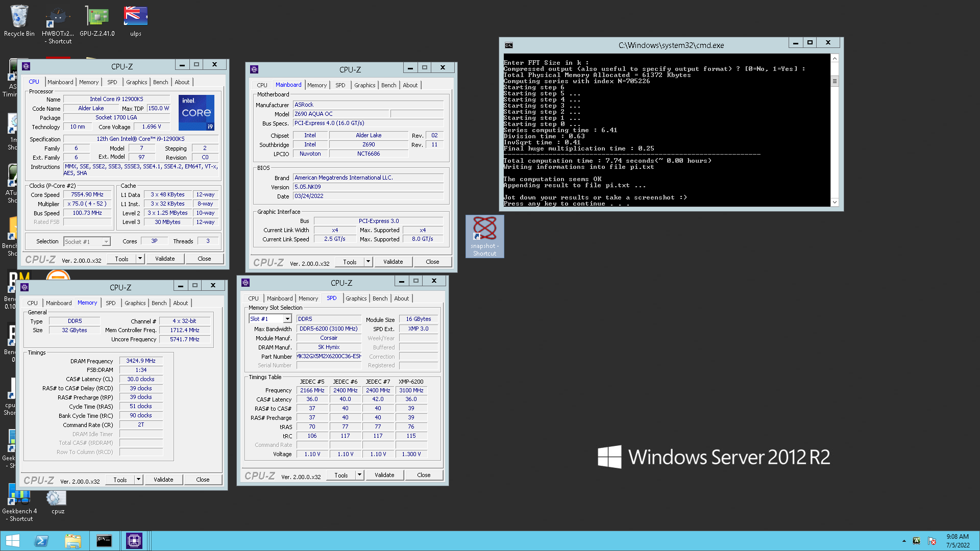
Task: Click the Multiplier x 75.0 field
Action: [x=87, y=204]
